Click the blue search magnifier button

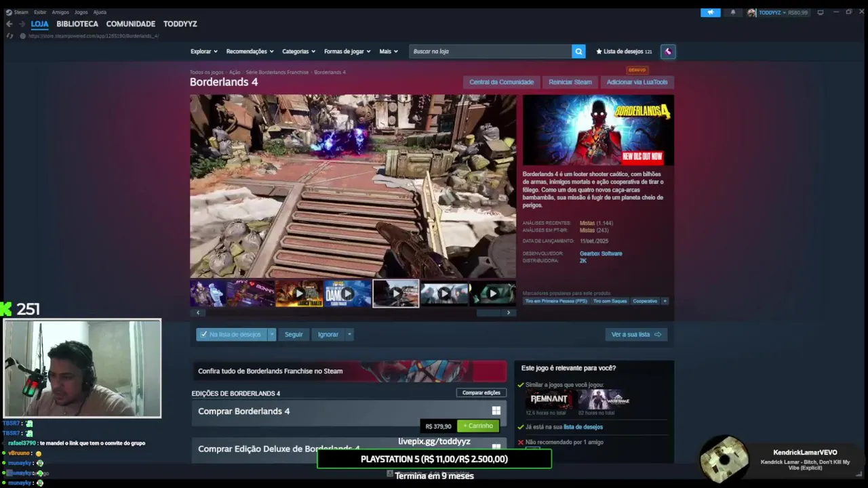(578, 52)
